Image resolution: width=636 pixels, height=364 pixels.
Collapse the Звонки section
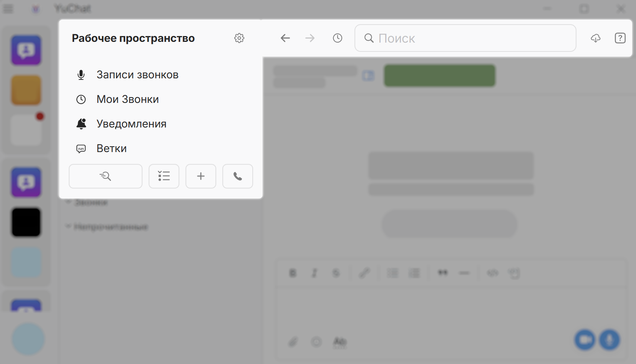click(x=68, y=202)
